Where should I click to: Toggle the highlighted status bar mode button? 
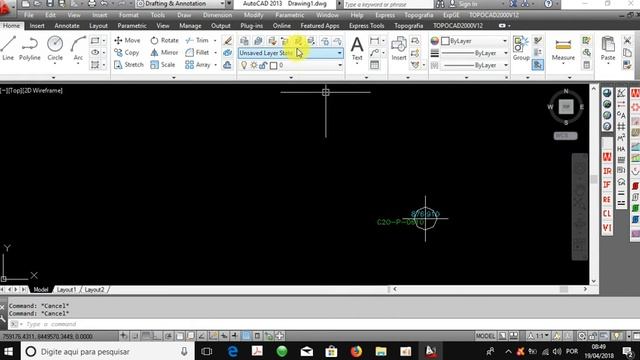tap(247, 336)
